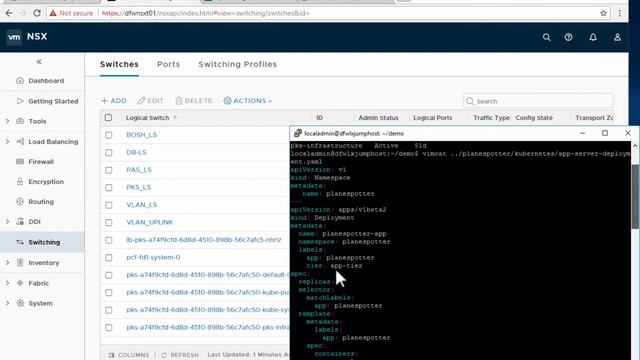Check the lb-pks-a74f9cfd row checkbox
Image resolution: width=640 pixels, height=360 pixels.
(109, 240)
